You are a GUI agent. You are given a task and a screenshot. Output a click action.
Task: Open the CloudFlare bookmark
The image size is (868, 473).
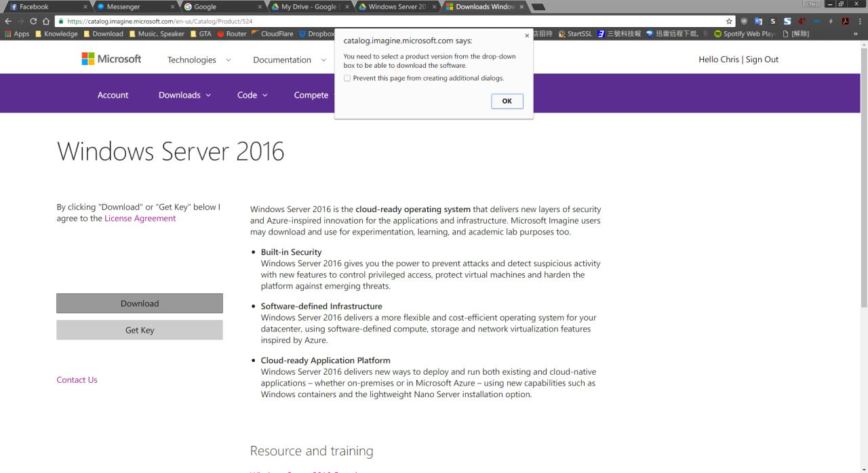272,34
